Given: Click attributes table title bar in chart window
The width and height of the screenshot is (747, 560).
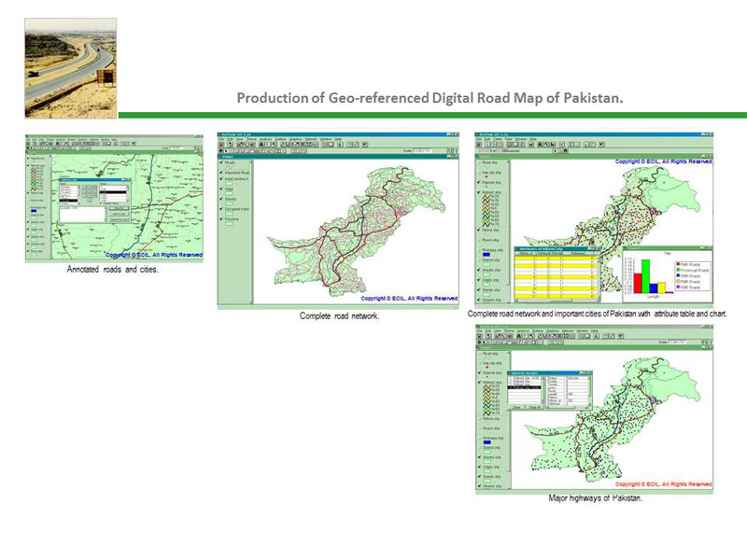Looking at the screenshot, I should (x=557, y=249).
